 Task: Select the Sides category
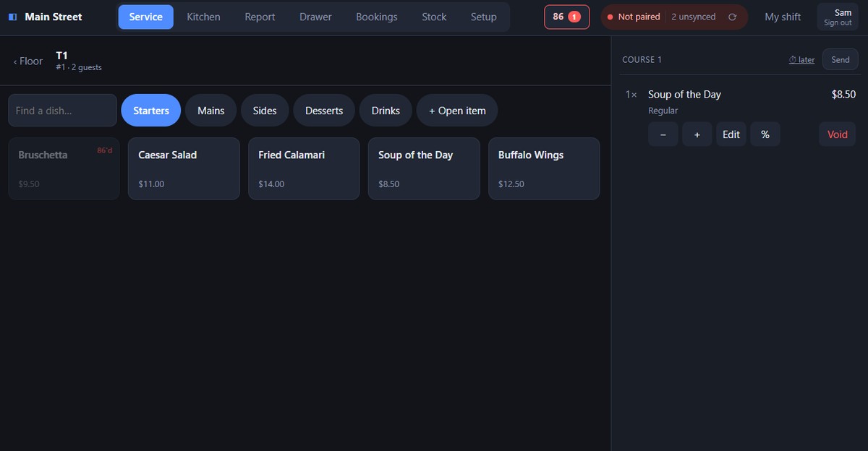(265, 111)
